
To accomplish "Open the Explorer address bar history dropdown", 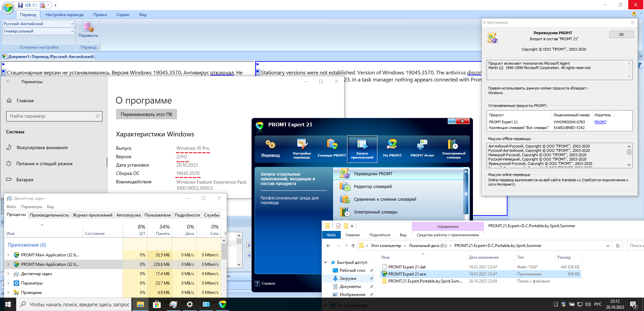I will [x=608, y=246].
